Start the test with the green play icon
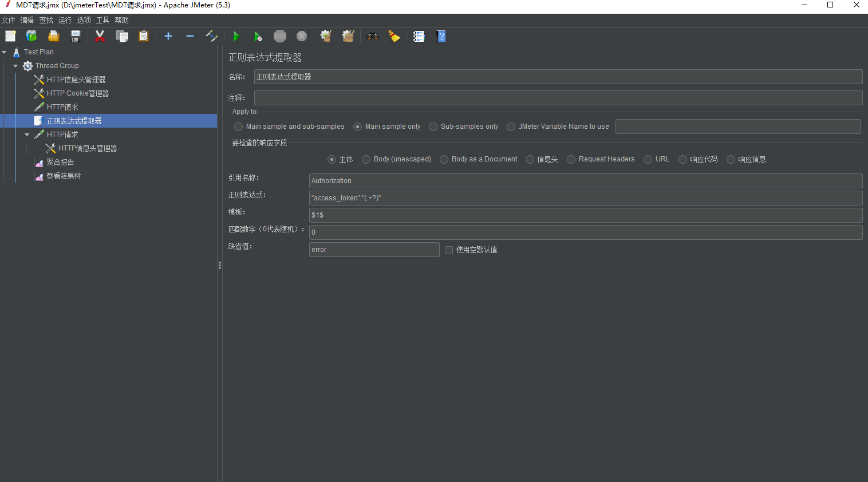The height and width of the screenshot is (482, 868). pyautogui.click(x=236, y=36)
